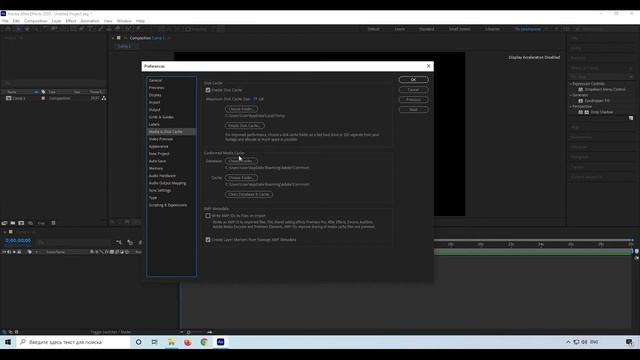This screenshot has height=360, width=640.
Task: Select Import in the Preferences list
Action: click(x=154, y=102)
